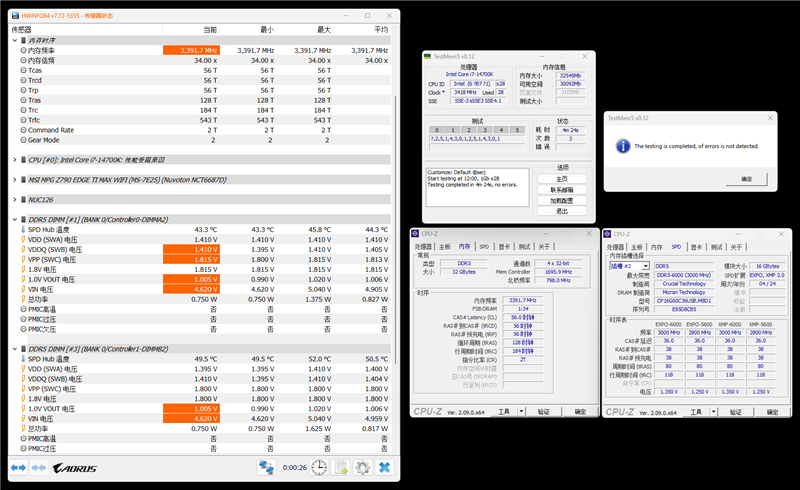The width and height of the screenshot is (800, 490).
Task: Click the round icon beside Gear Mode row
Action: click(x=23, y=140)
